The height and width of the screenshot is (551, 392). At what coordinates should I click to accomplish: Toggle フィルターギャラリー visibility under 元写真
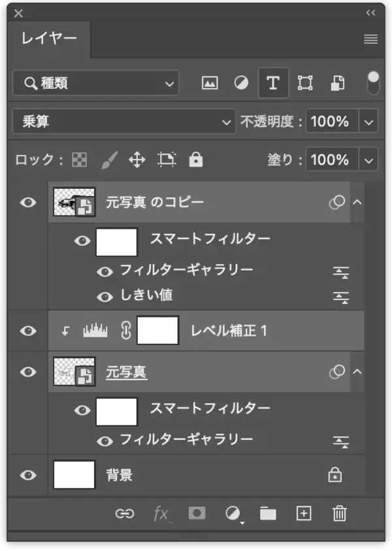click(x=105, y=441)
